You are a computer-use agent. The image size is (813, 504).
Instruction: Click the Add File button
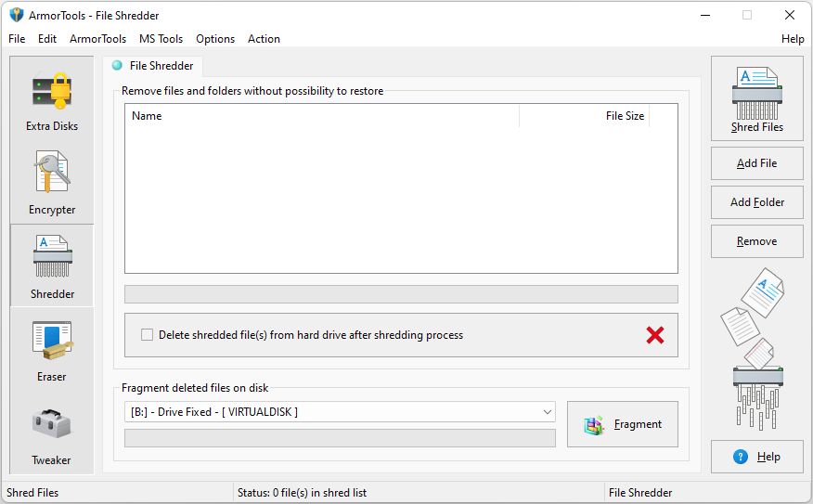(756, 163)
